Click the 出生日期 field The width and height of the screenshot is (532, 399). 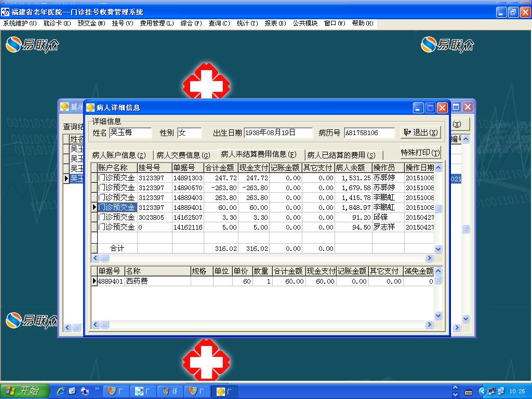278,132
